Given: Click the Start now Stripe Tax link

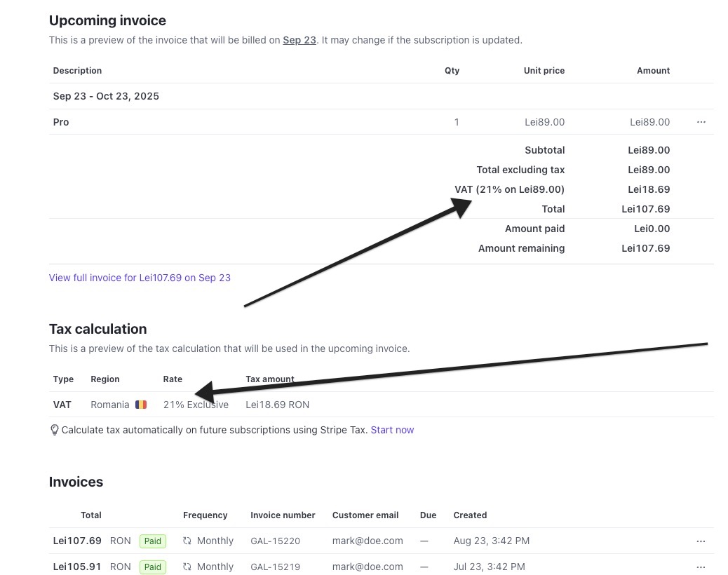Looking at the screenshot, I should 392,430.
